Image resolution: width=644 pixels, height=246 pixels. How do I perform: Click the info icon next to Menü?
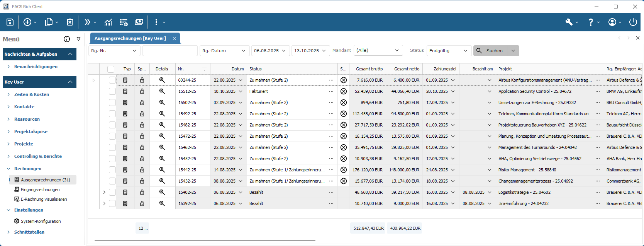[67, 39]
